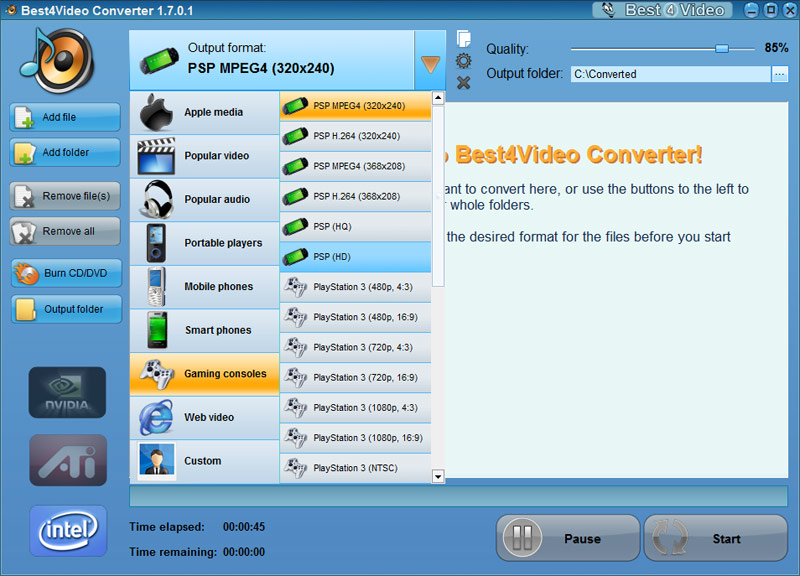Select the Apple media category
This screenshot has width=800, height=576.
tap(204, 113)
